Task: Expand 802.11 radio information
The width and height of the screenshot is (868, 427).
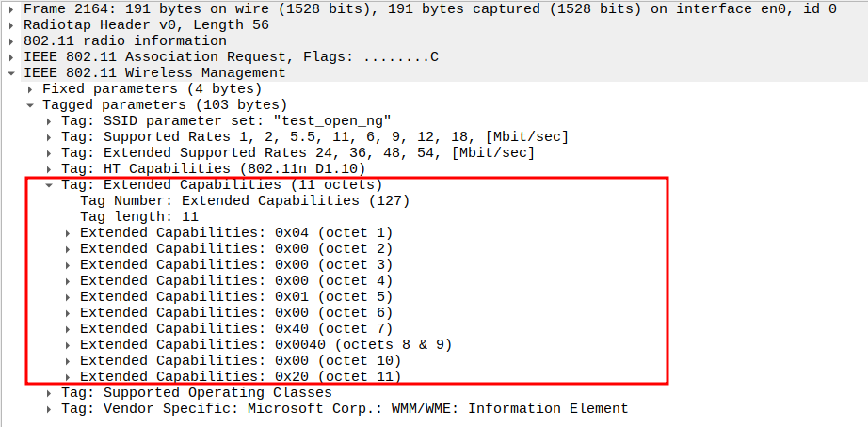Action: [11, 41]
